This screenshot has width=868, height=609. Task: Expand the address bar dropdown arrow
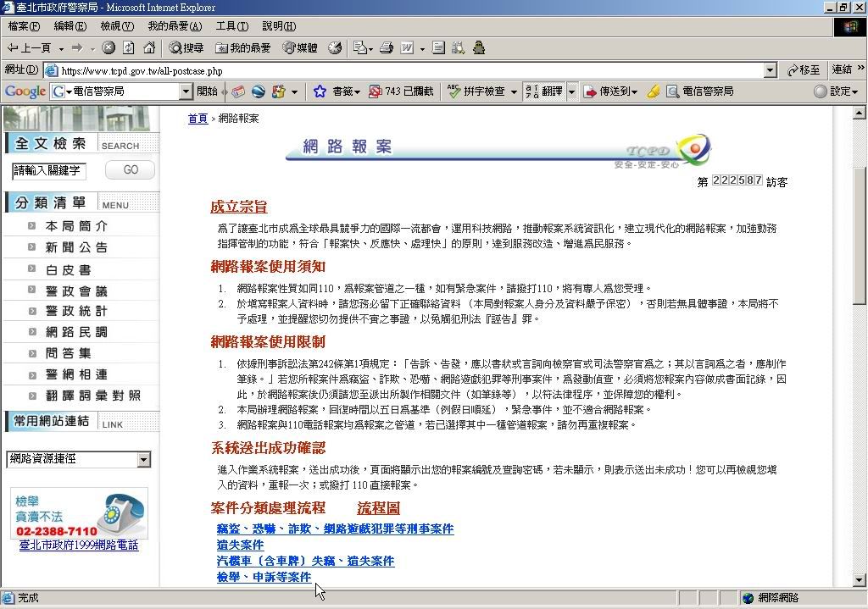pyautogui.click(x=770, y=71)
